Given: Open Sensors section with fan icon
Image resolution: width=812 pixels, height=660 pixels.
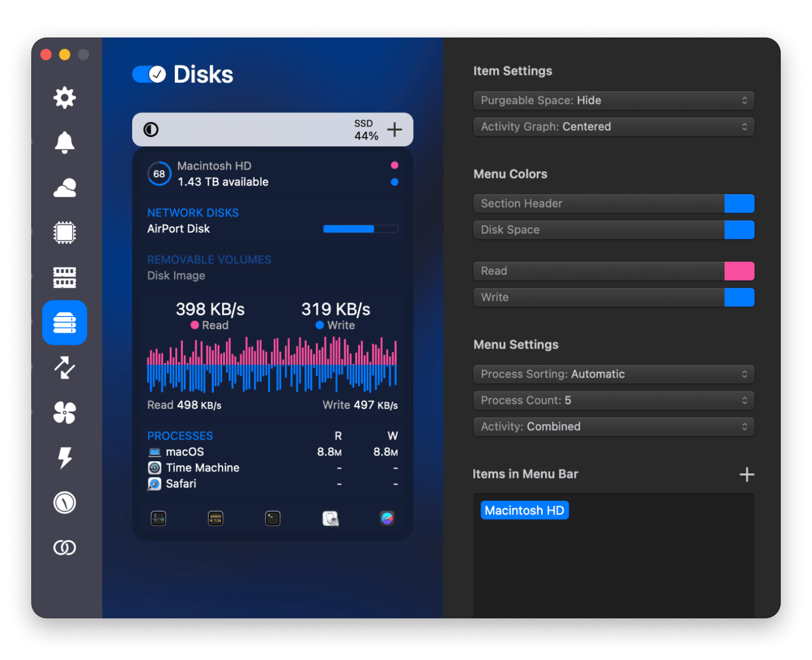Looking at the screenshot, I should click(x=65, y=413).
